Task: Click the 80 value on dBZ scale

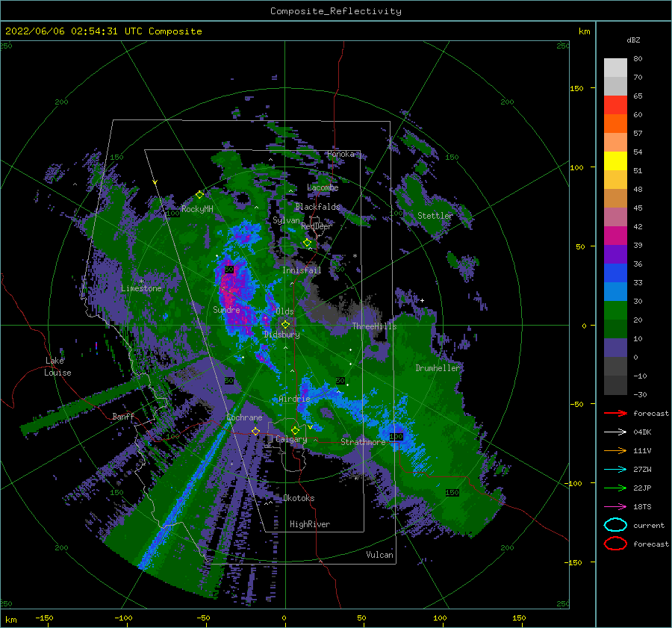Action: pyautogui.click(x=638, y=58)
